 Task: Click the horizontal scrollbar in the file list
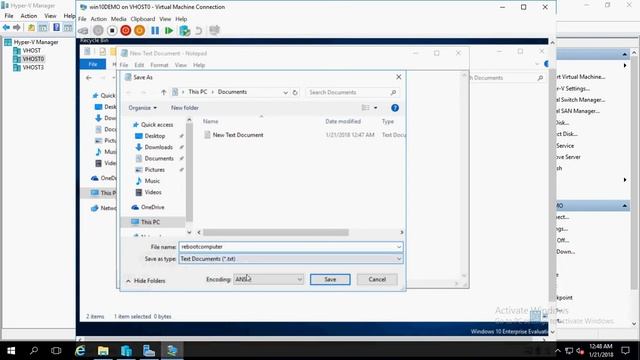coord(276,232)
